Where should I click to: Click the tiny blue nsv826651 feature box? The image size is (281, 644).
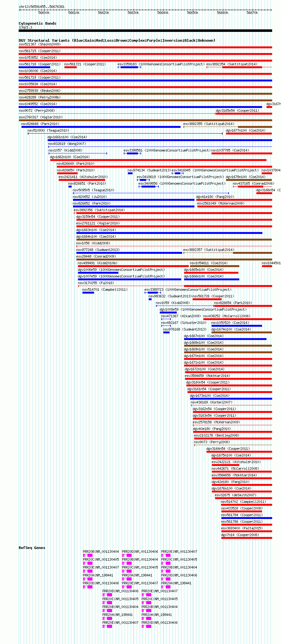pos(70,187)
